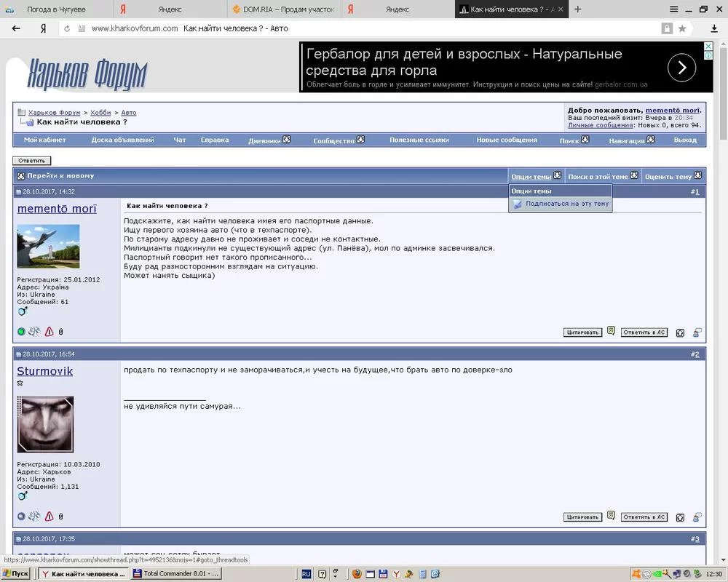The height and width of the screenshot is (582, 728).
Task: Click the report post warning icon in first post
Action: (50, 332)
